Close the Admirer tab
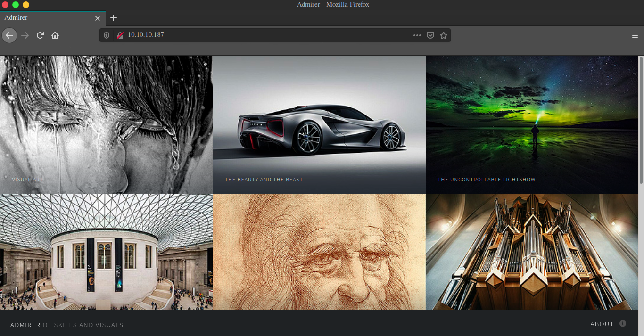The height and width of the screenshot is (336, 644). [98, 18]
